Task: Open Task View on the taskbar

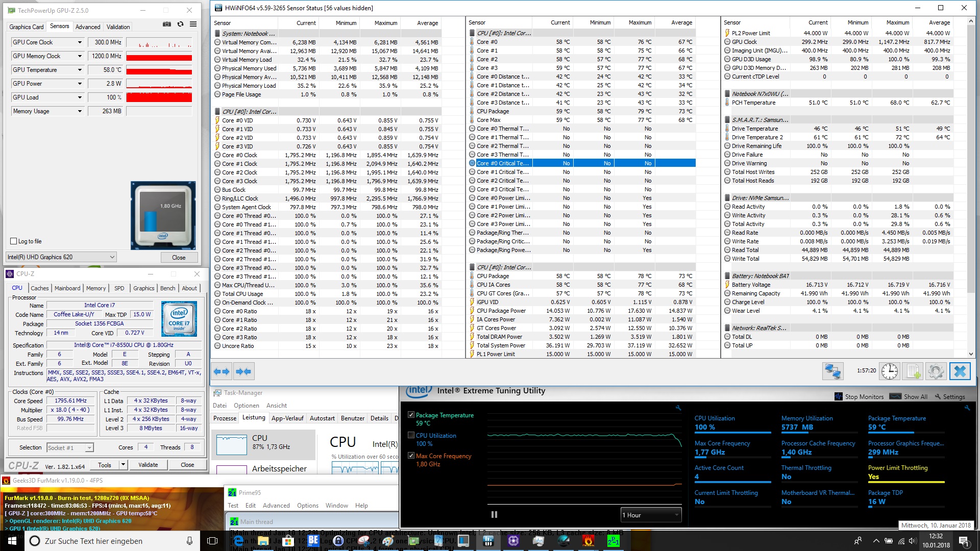Action: point(212,541)
